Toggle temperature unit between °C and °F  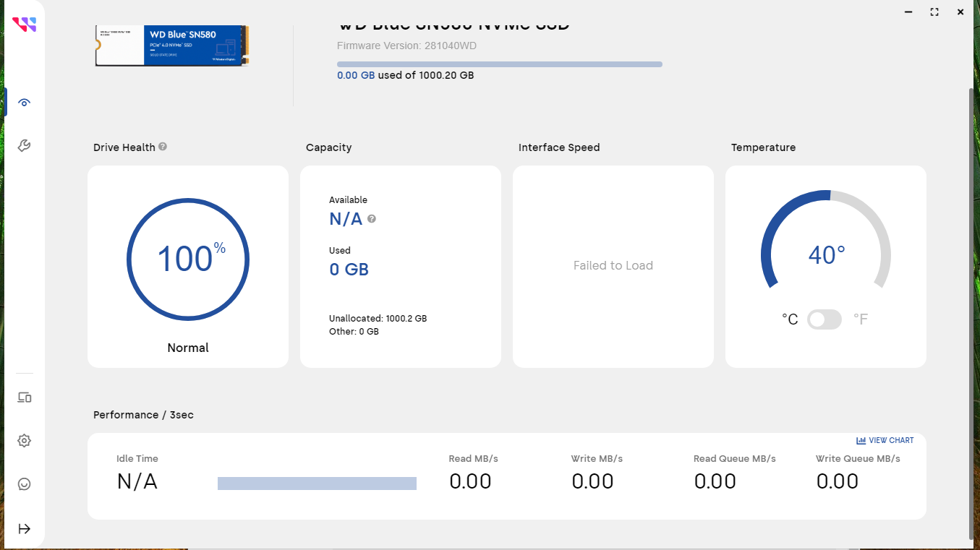click(x=825, y=319)
